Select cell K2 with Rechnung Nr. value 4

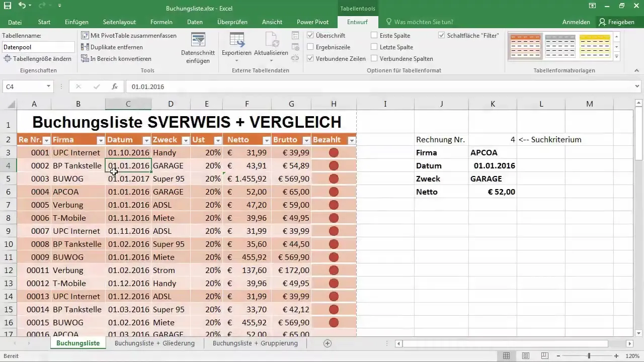pyautogui.click(x=493, y=140)
